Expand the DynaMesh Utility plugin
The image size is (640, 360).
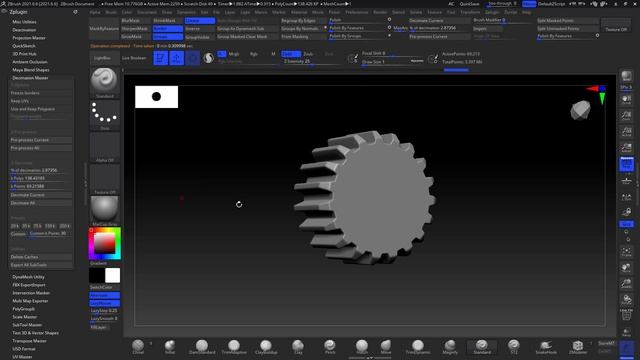coord(28,277)
